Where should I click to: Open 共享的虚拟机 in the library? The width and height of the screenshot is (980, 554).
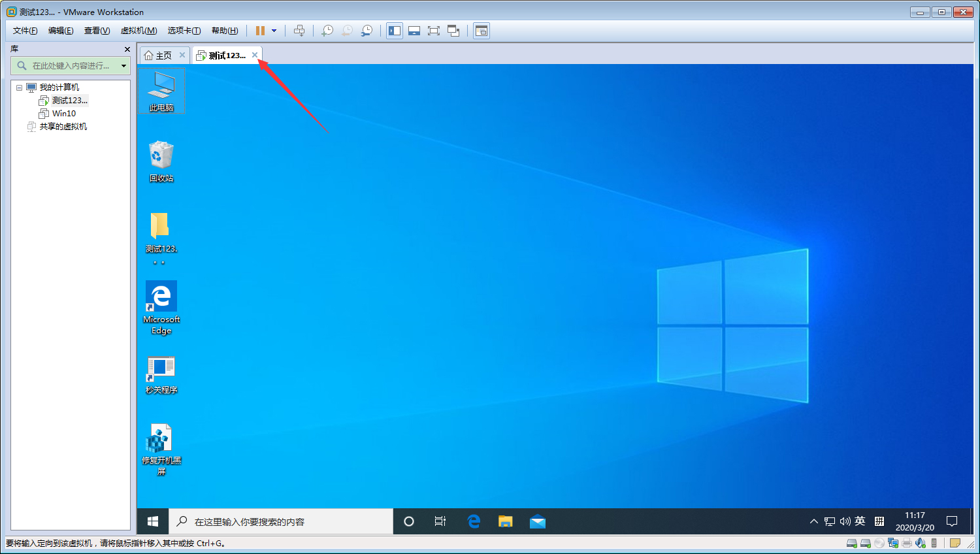pos(63,126)
